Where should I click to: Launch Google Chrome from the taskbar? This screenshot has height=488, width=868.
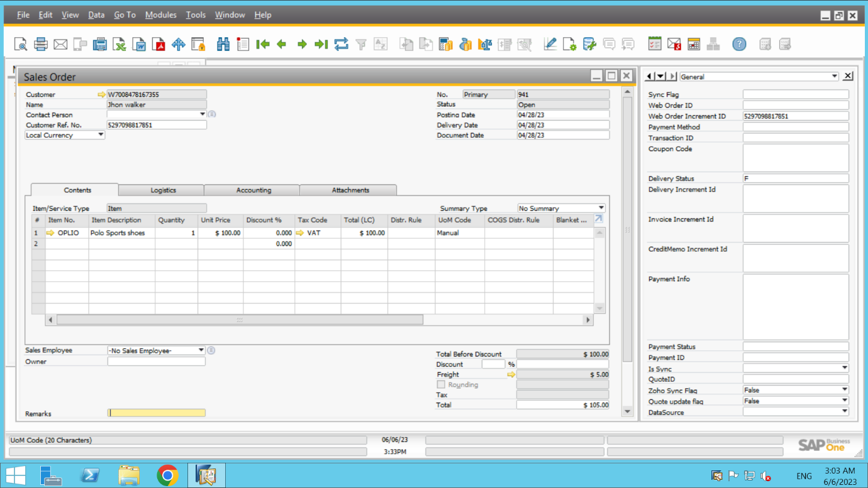[x=167, y=475]
